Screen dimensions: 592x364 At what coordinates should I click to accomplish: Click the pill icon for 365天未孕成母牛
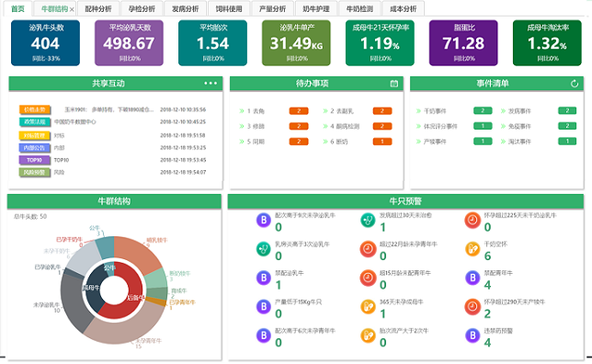pos(368,306)
